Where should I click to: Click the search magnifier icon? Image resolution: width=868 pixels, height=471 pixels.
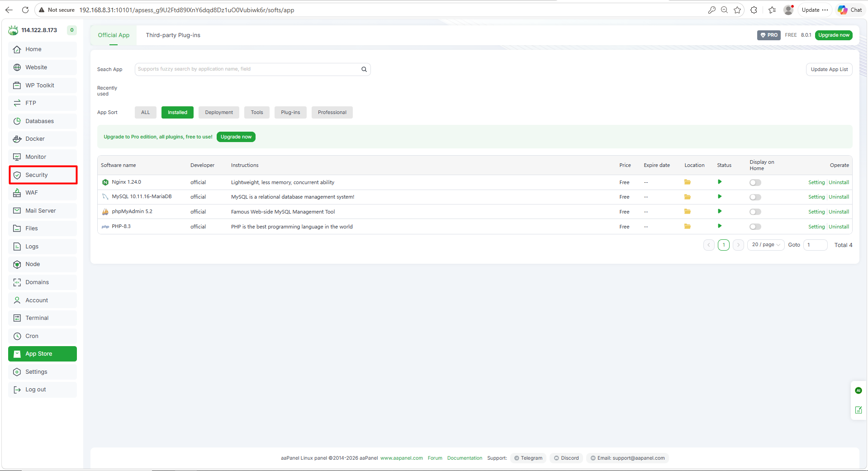(x=364, y=69)
